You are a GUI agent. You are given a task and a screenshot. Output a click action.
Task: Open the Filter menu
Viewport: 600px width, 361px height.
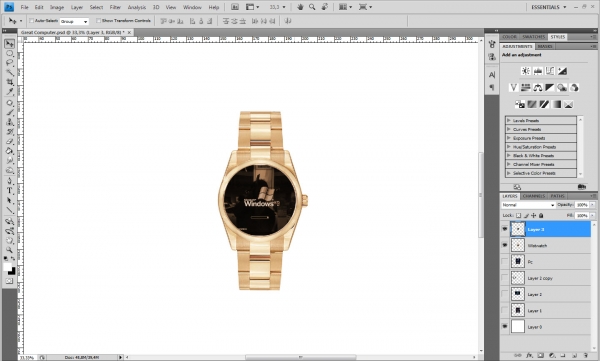(115, 7)
